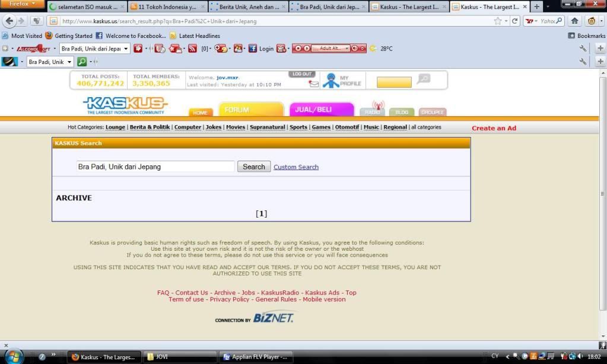The width and height of the screenshot is (607, 364).
Task: Go to the browser home page icon
Action: (x=574, y=21)
